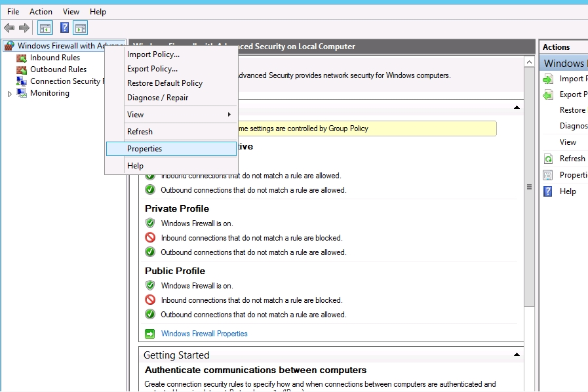Collapse the Getting Started section
The width and height of the screenshot is (588, 392).
tap(517, 355)
